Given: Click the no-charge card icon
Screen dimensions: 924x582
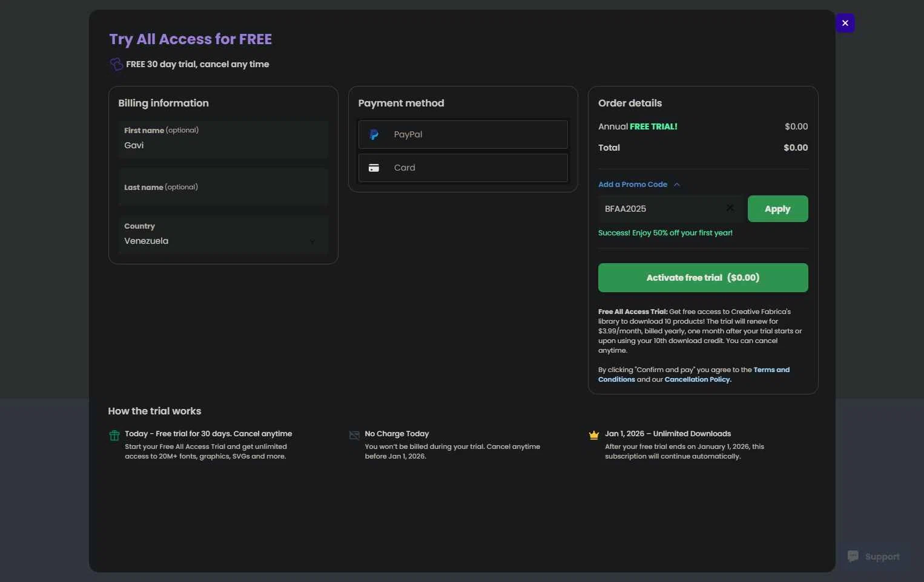Looking at the screenshot, I should (354, 435).
